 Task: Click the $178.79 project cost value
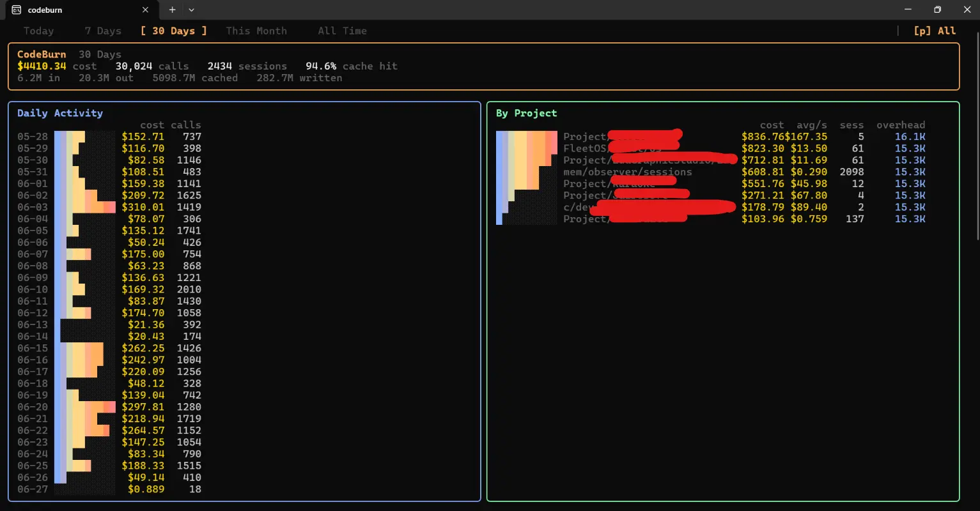click(763, 207)
